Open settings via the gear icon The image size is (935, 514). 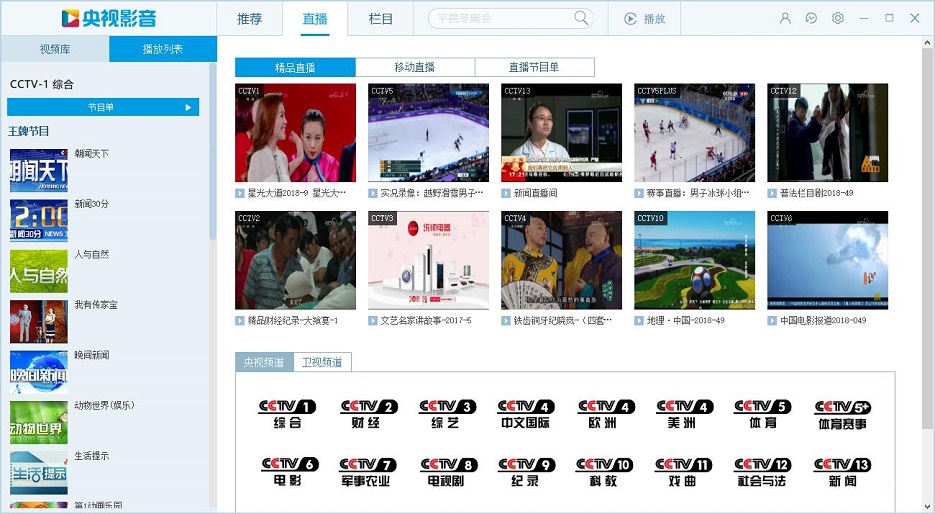pyautogui.click(x=838, y=18)
